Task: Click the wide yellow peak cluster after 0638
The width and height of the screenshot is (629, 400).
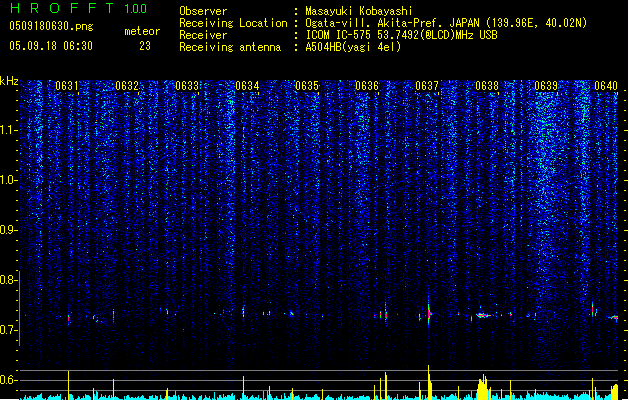Action: (x=483, y=387)
